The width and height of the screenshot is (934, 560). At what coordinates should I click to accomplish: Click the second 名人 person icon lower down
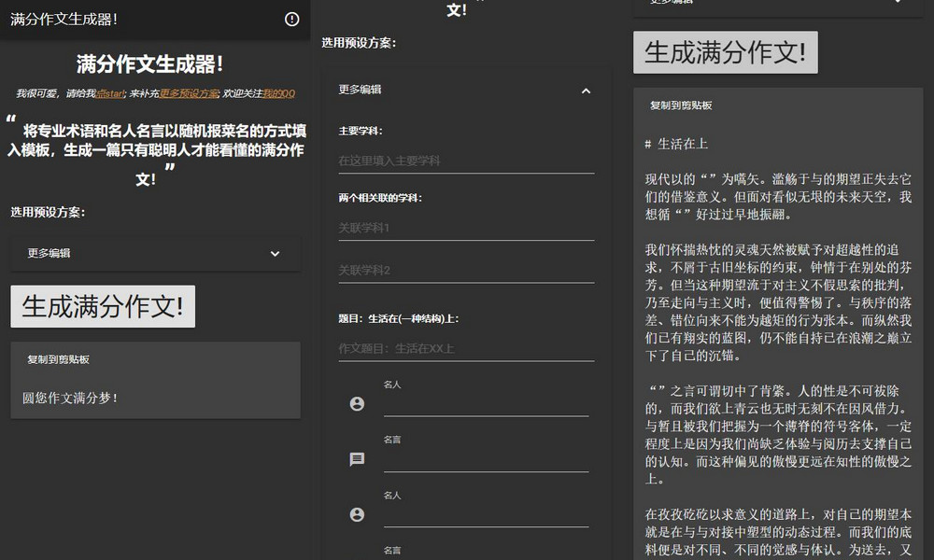[x=356, y=514]
